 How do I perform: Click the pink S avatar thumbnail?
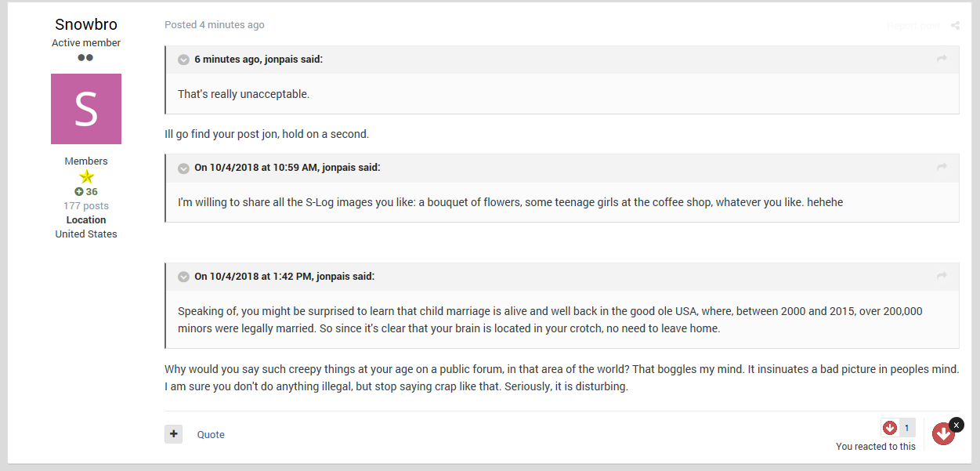(x=86, y=109)
